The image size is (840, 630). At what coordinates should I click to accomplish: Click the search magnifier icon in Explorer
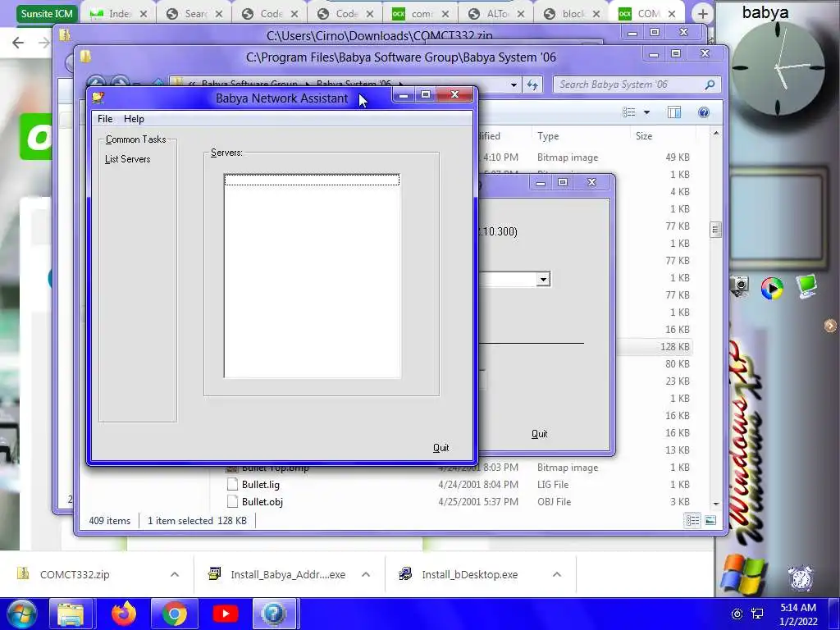(x=710, y=84)
